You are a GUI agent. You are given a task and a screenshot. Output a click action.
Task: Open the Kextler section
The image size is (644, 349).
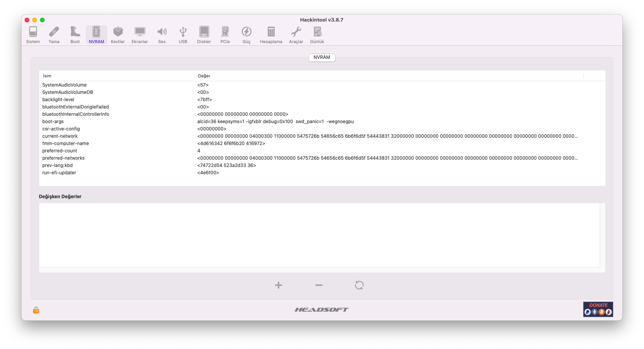(118, 35)
